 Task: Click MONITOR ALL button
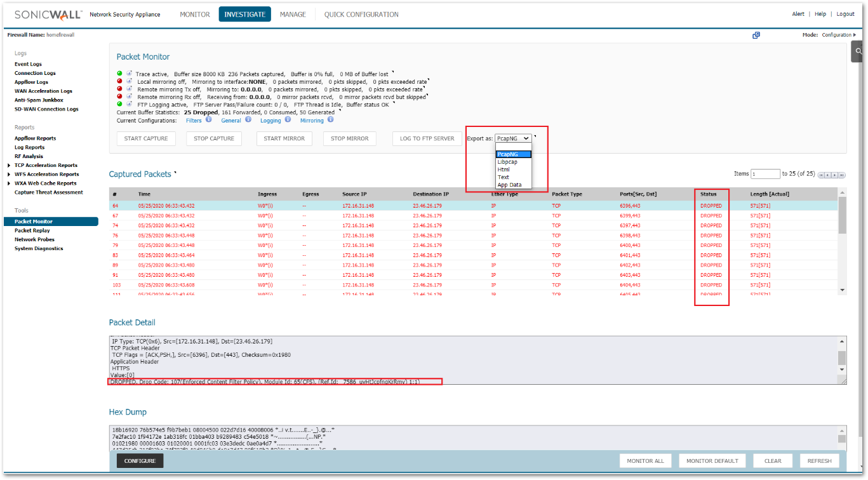645,461
